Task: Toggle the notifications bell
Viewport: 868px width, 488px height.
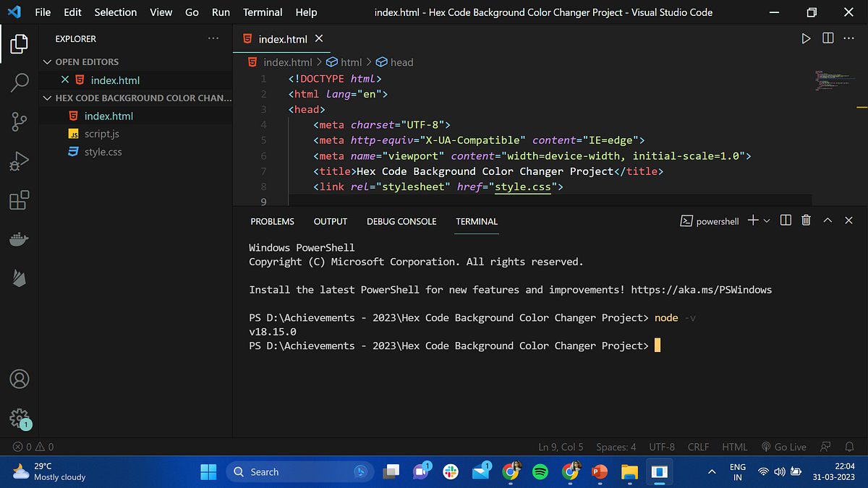Action: click(x=851, y=447)
